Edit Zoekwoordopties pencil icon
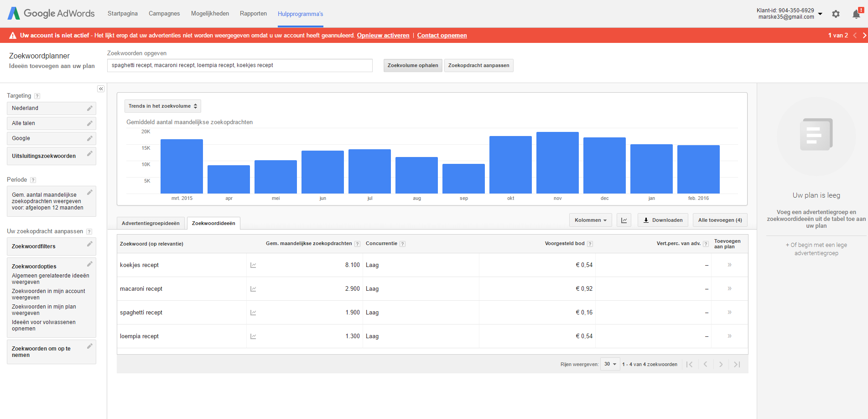This screenshot has width=868, height=419. click(x=90, y=264)
